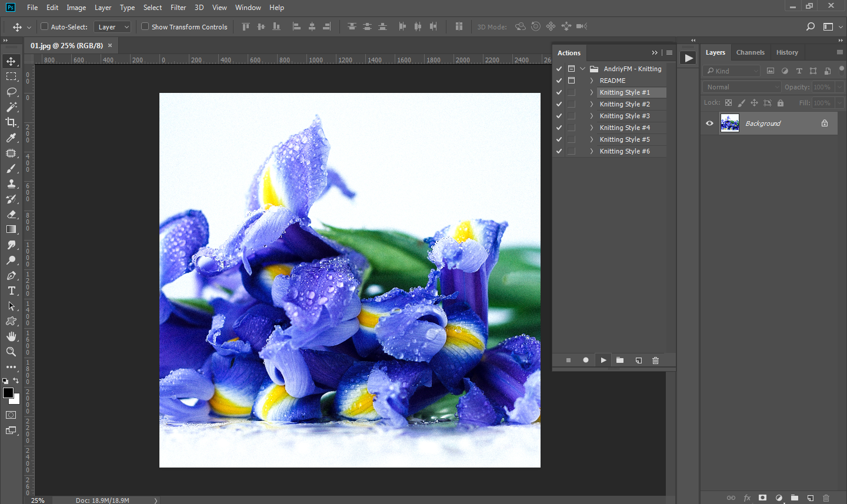
Task: Switch to the Channels tab
Action: click(x=750, y=52)
